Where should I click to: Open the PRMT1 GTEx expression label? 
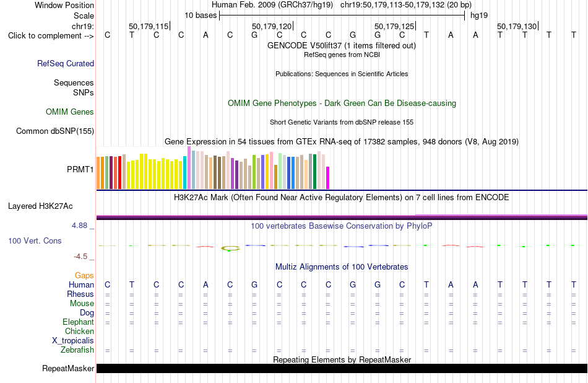(80, 169)
